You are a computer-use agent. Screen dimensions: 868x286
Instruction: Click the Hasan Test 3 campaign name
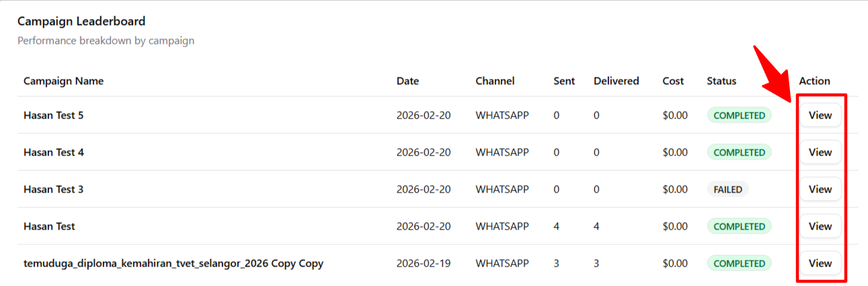(x=54, y=189)
